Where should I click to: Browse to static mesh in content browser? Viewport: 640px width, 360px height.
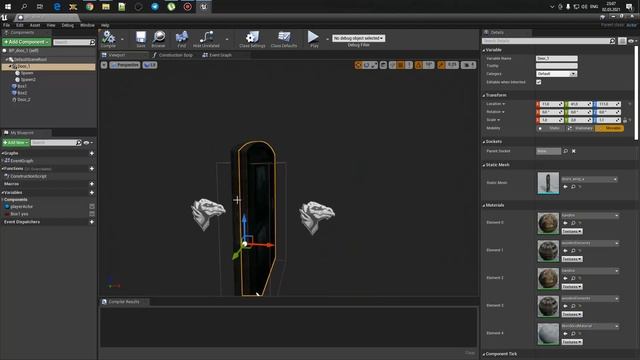pyautogui.click(x=573, y=187)
